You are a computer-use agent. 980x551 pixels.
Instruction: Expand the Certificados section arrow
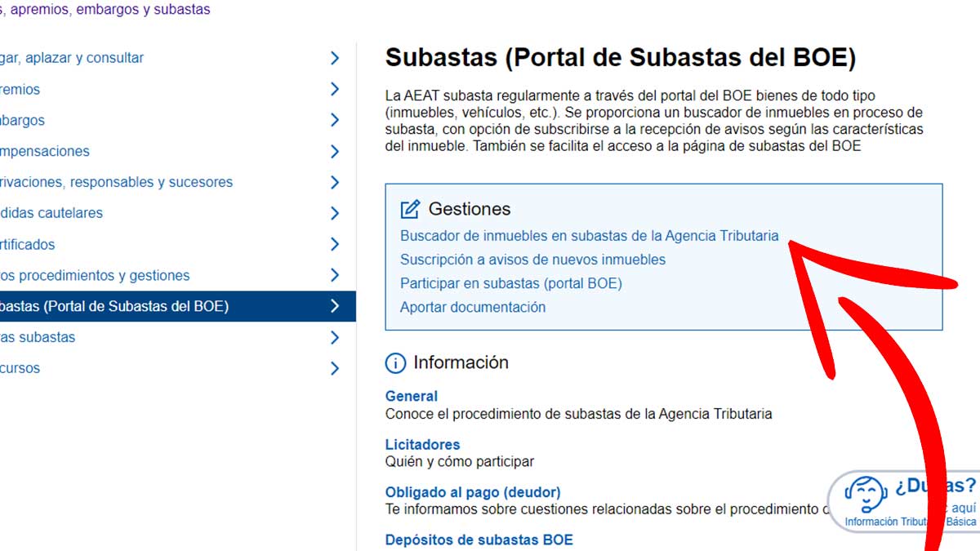(x=334, y=244)
